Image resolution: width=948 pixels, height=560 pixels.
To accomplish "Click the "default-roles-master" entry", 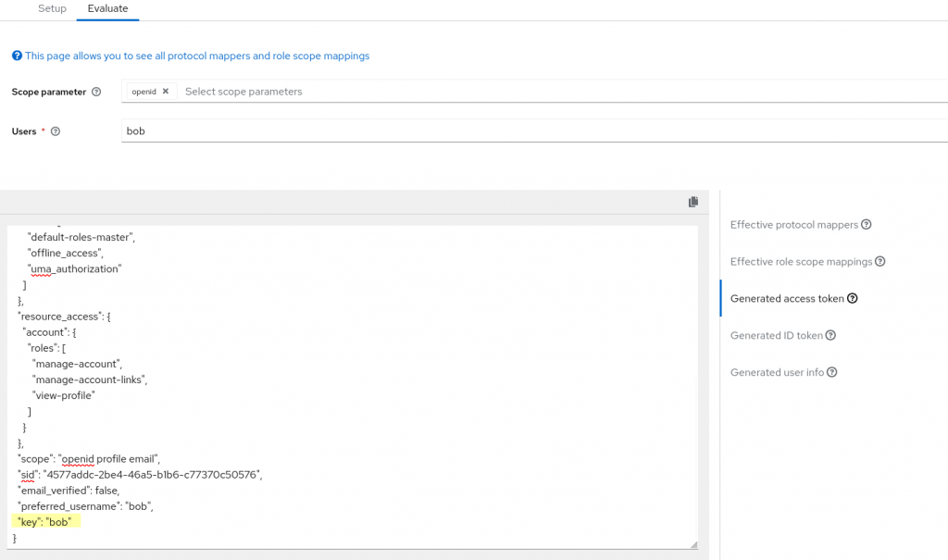I will point(81,237).
